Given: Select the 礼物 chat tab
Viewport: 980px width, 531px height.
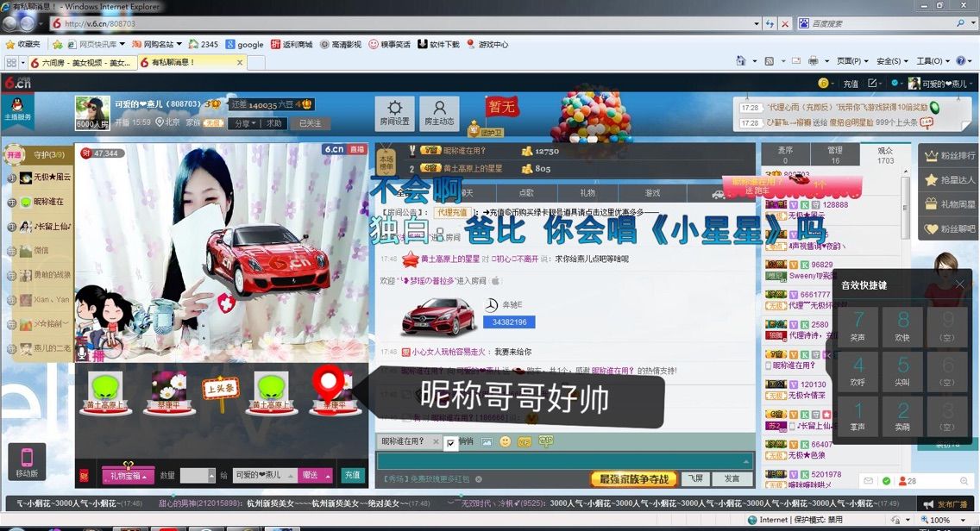Looking at the screenshot, I should 587,193.
